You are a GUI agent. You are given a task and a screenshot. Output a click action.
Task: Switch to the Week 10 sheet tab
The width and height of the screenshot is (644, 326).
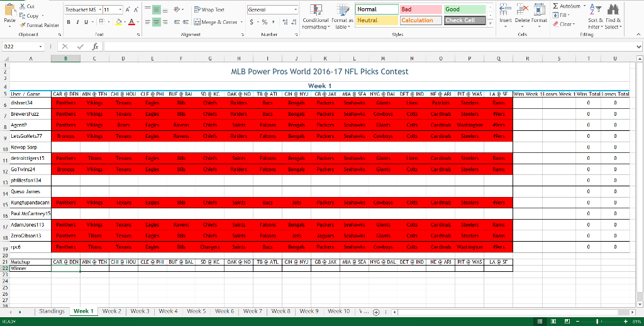[x=339, y=311]
